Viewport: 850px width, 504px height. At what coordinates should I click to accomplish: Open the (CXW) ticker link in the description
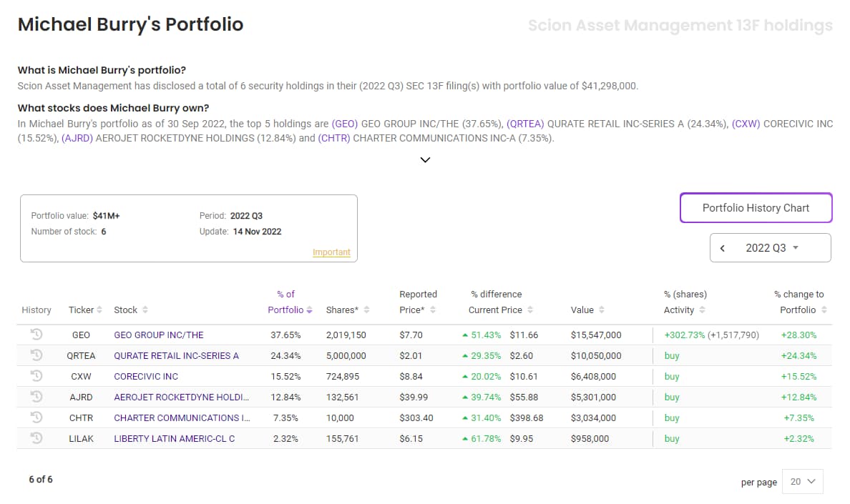coord(746,124)
